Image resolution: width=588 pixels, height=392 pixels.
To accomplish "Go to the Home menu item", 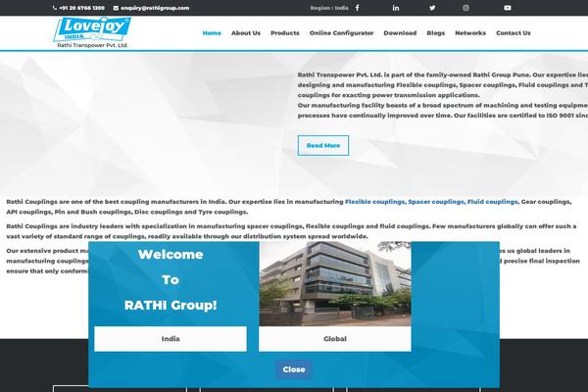I will (212, 33).
